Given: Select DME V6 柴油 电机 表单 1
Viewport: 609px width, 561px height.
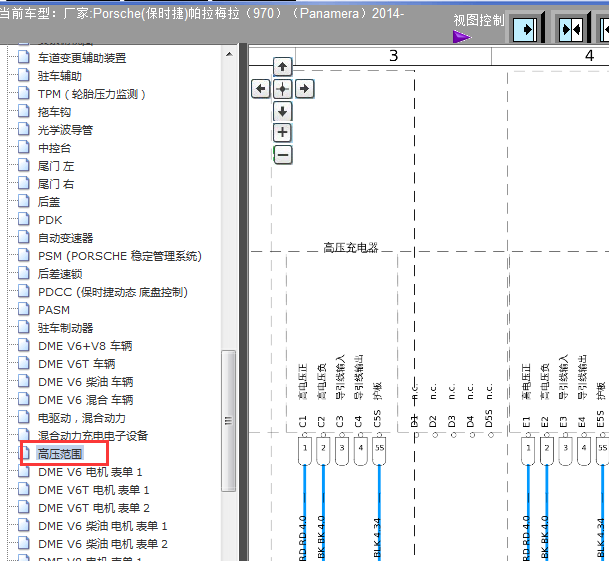Looking at the screenshot, I should 103,526.
